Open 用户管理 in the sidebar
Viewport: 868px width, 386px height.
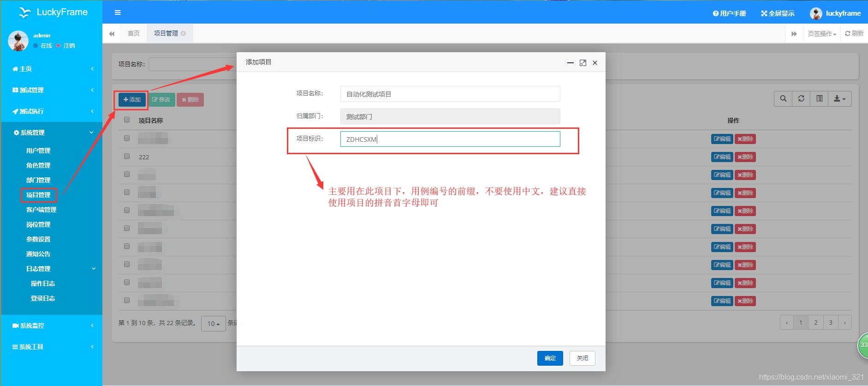pos(38,151)
